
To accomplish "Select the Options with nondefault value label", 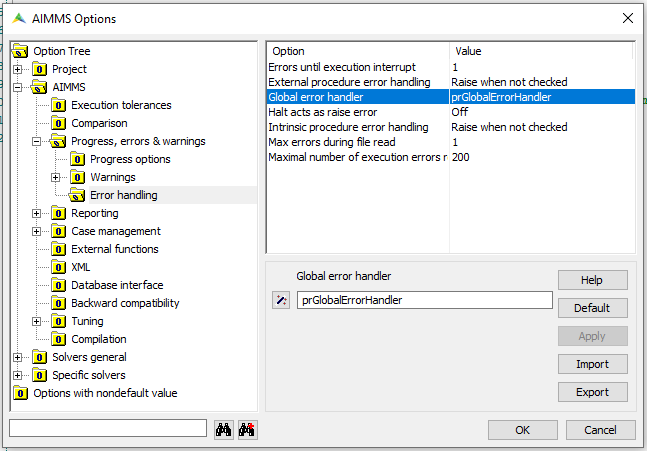I will pos(105,393).
